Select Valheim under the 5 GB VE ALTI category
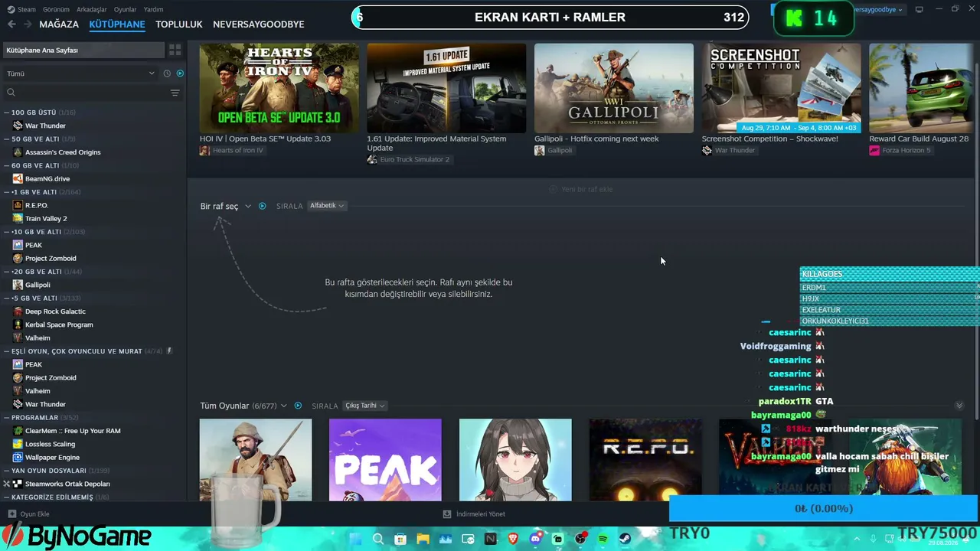Image resolution: width=980 pixels, height=551 pixels. click(x=38, y=338)
